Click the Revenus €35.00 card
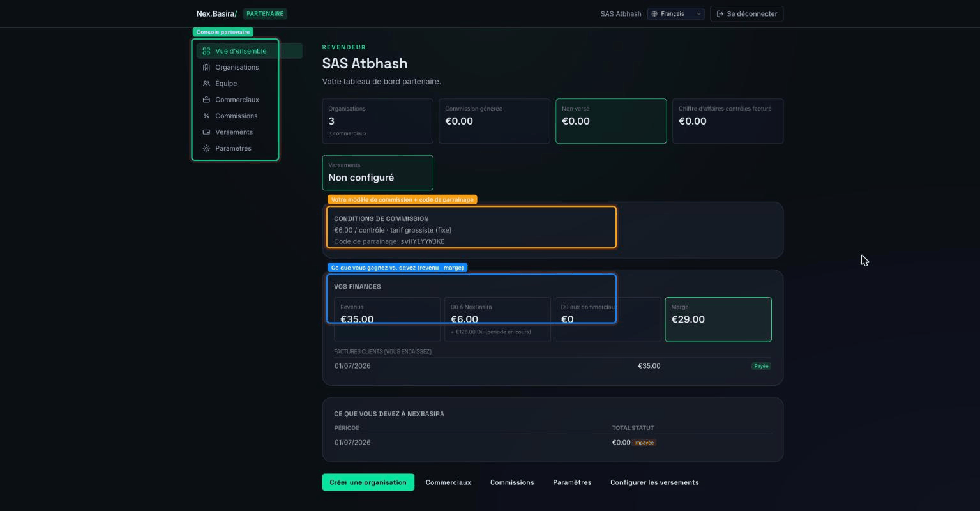Screen dimensions: 980x511 [x=388, y=319]
